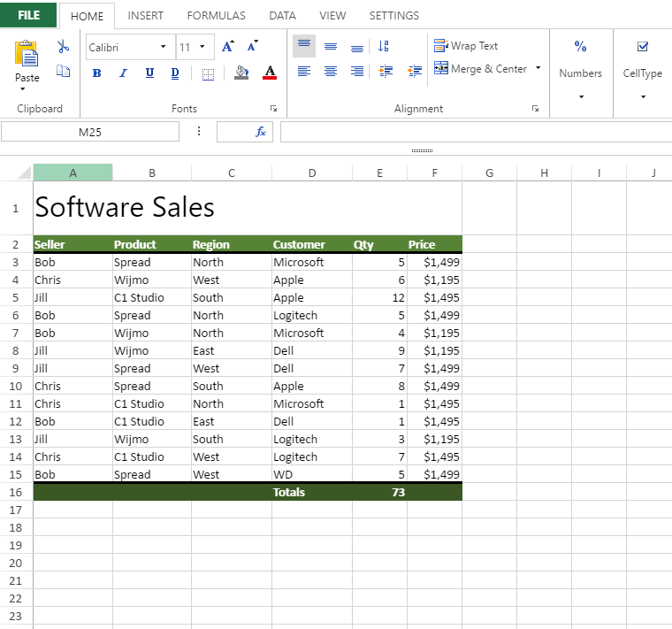Select column A header
Image resolution: width=672 pixels, height=629 pixels.
click(73, 173)
